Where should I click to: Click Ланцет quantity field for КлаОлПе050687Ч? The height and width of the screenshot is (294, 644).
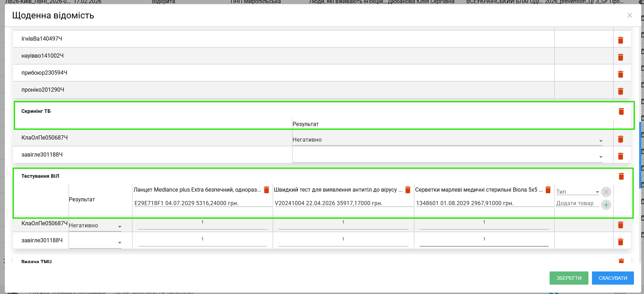tap(202, 224)
